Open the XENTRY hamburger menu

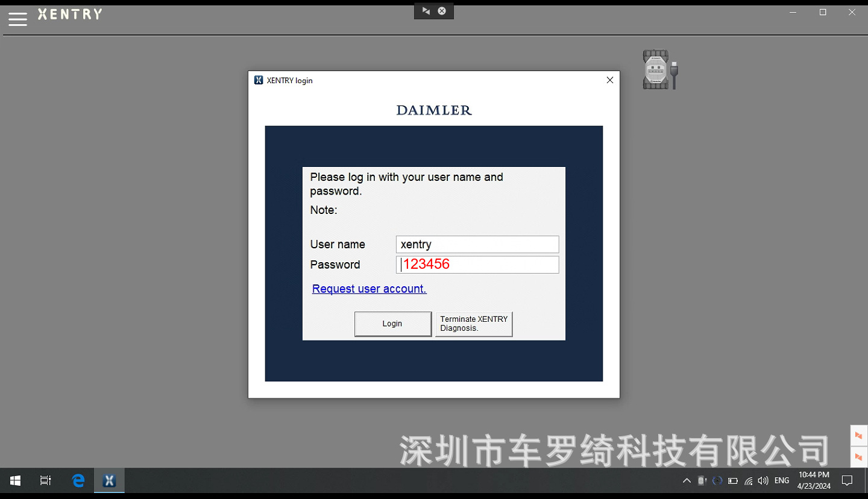click(17, 19)
